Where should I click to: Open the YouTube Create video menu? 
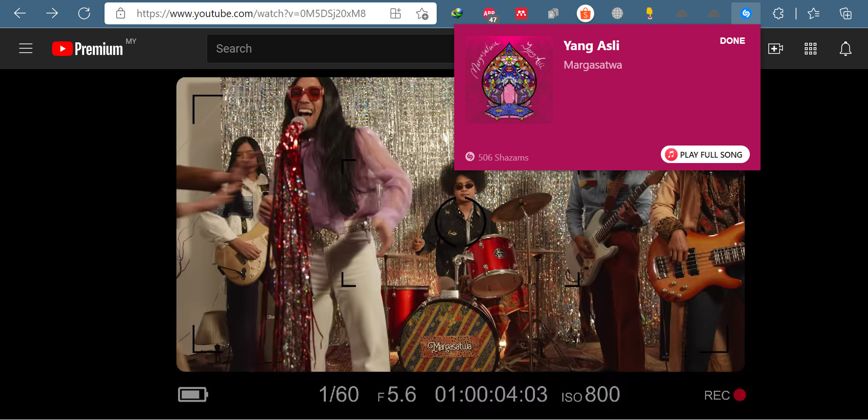(x=775, y=49)
